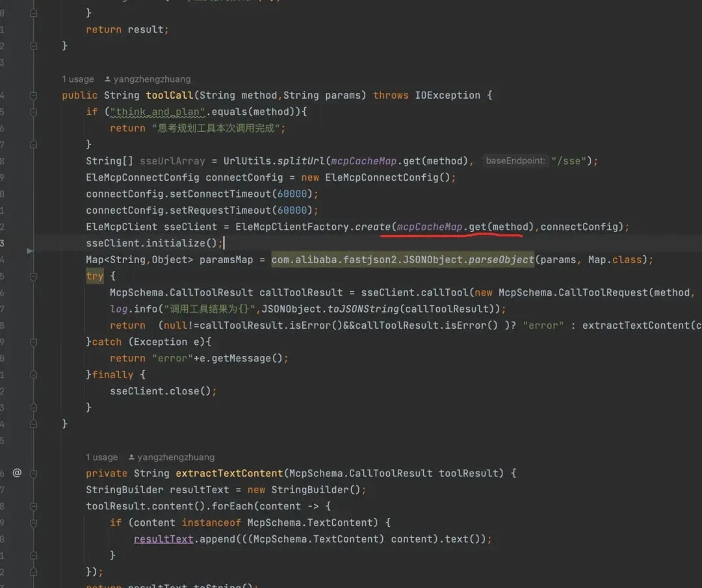The width and height of the screenshot is (702, 588).
Task: Click the "/sse" string literal
Action: tap(569, 161)
